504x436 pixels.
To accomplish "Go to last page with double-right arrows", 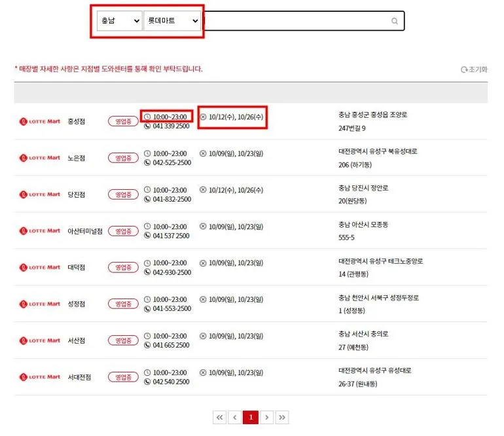I will (282, 418).
